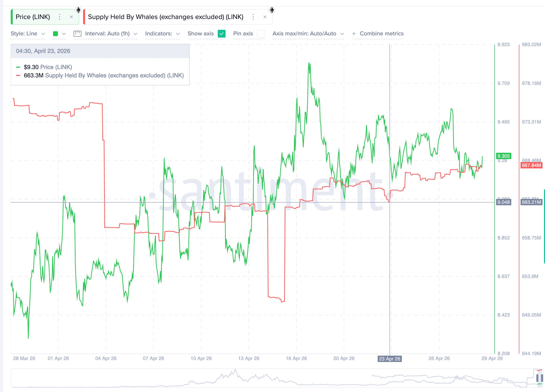Click plus icon beside Combine metrics
Viewport: 545px width, 392px height.
pyautogui.click(x=354, y=34)
